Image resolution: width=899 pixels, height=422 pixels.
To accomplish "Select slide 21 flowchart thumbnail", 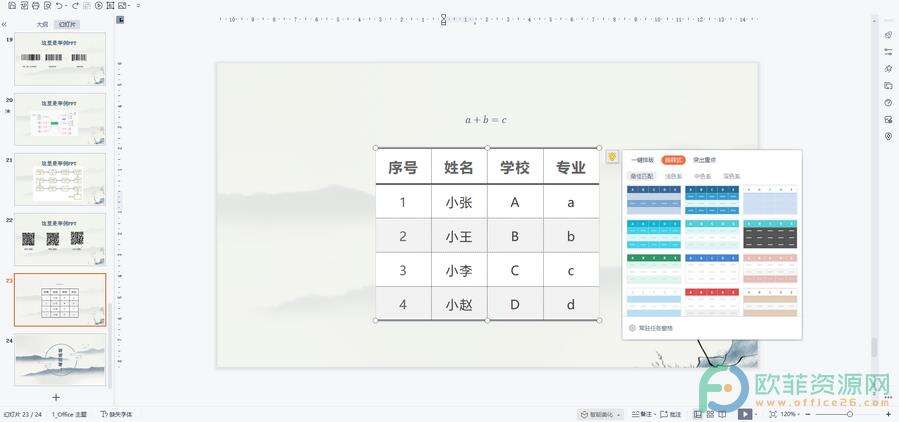I will tap(60, 179).
